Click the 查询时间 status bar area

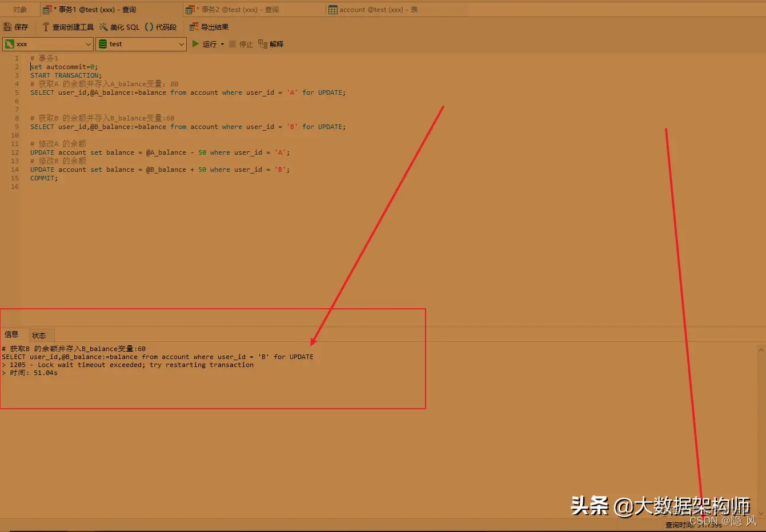[694, 525]
